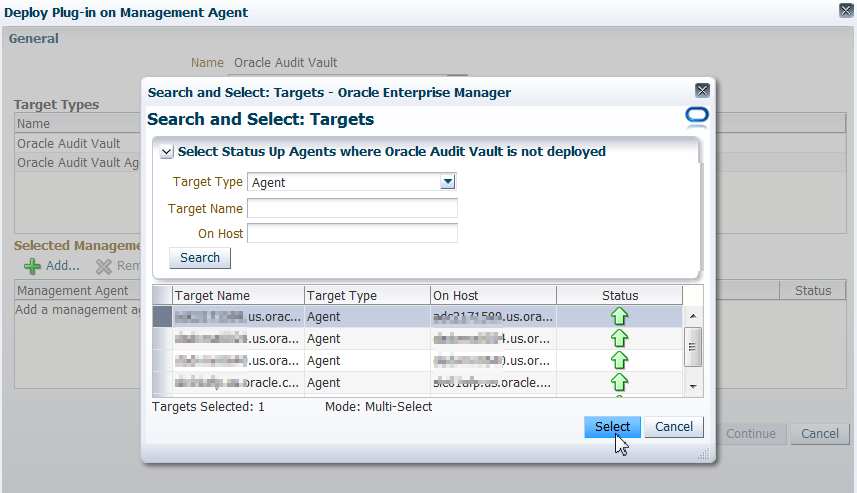857x493 pixels.
Task: Click the dialog's bottom-right resize grip
Action: pos(704,454)
